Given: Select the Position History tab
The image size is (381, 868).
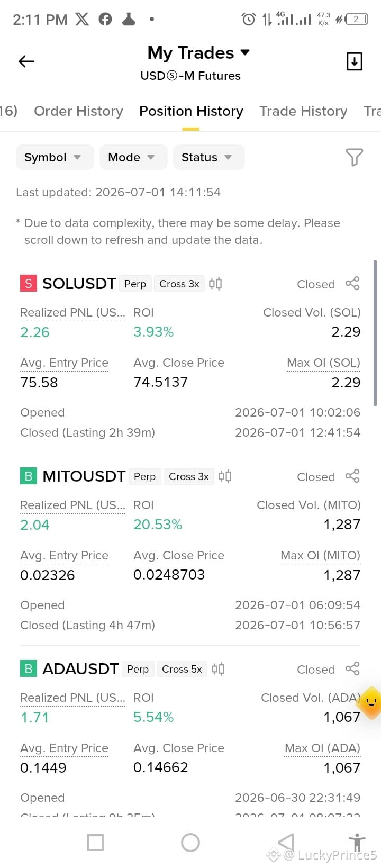Looking at the screenshot, I should click(191, 111).
